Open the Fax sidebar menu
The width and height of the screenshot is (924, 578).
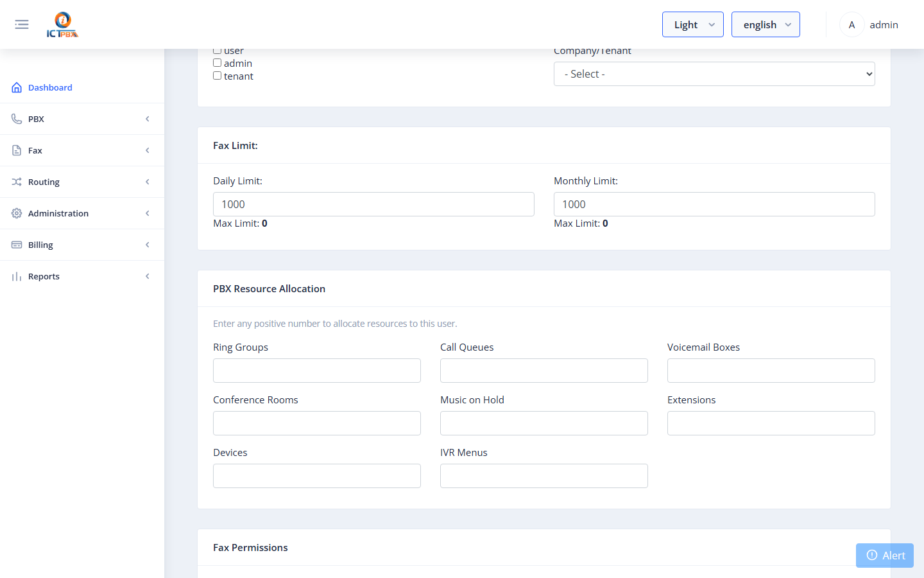82,150
